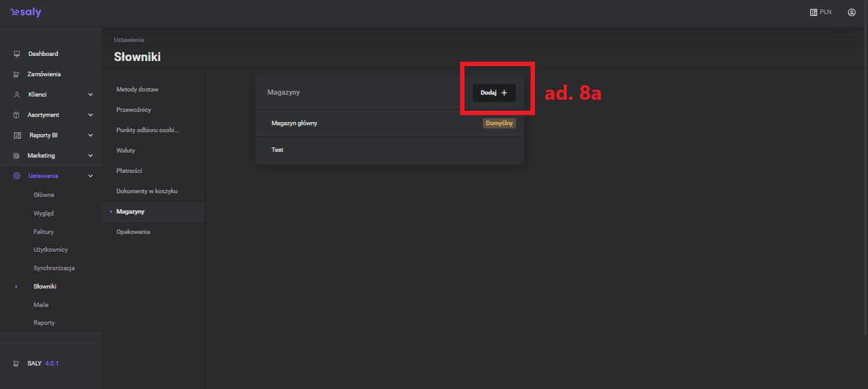Viewport: 868px width, 389px height.
Task: Open the Metody dostaw dictionary
Action: pyautogui.click(x=137, y=90)
